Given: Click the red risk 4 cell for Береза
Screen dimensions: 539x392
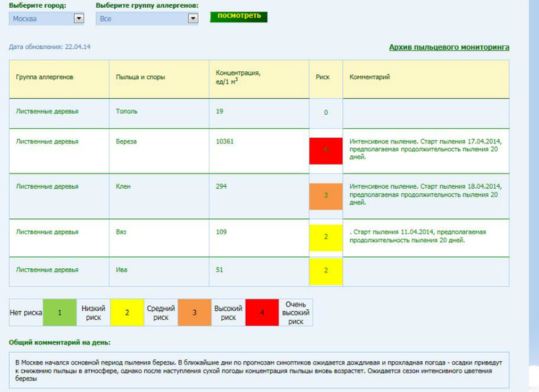Looking at the screenshot, I should (x=325, y=150).
